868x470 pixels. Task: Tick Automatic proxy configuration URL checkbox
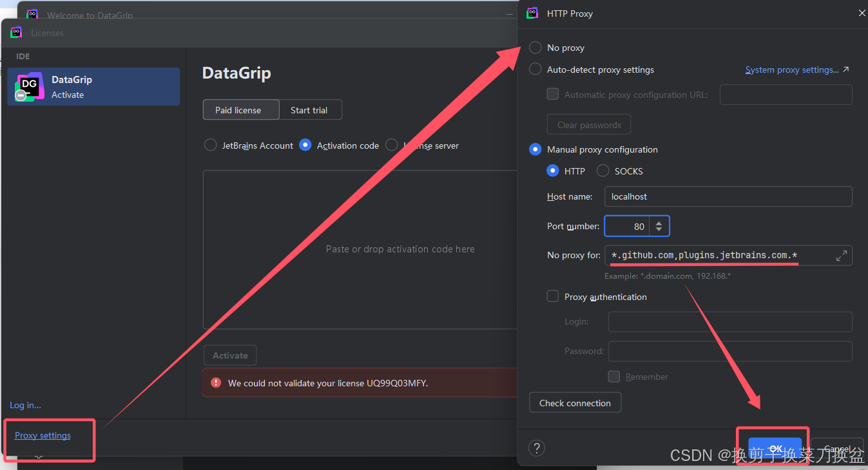click(553, 94)
